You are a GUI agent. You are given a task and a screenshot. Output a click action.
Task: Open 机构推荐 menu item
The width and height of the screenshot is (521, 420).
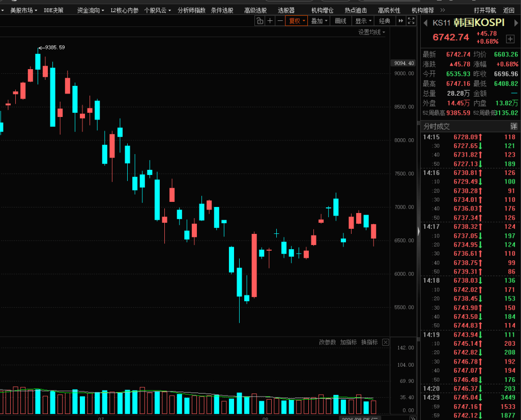tap(423, 10)
